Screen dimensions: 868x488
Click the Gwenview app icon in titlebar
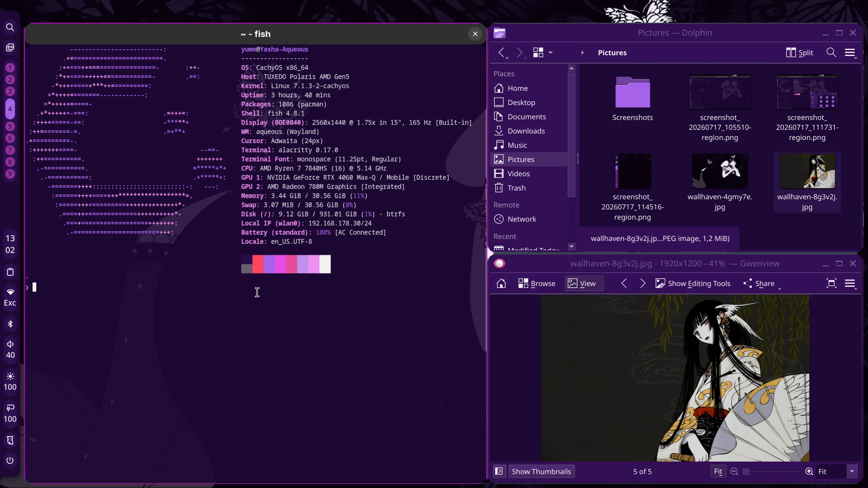(499, 264)
